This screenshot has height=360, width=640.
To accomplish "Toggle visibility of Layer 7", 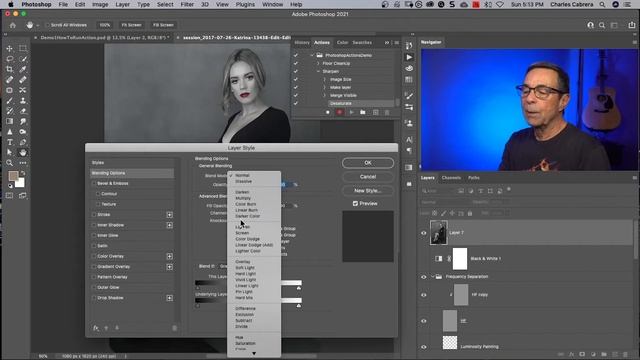I will coord(424,233).
